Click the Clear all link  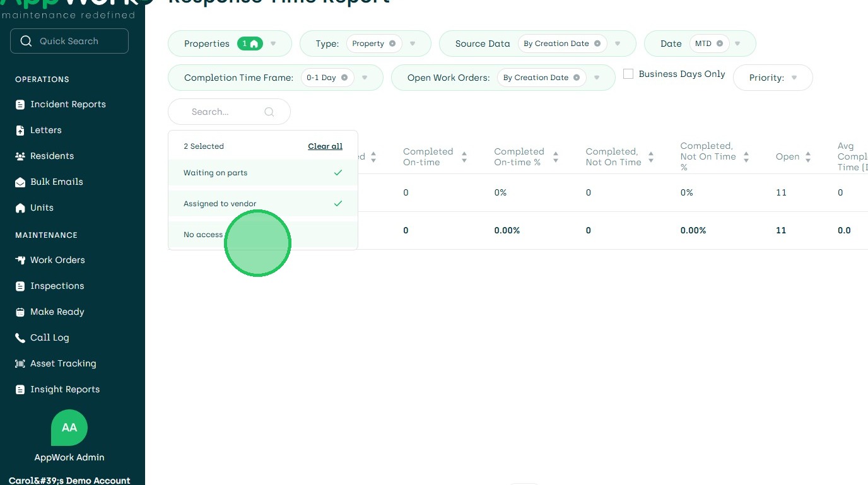pos(325,146)
